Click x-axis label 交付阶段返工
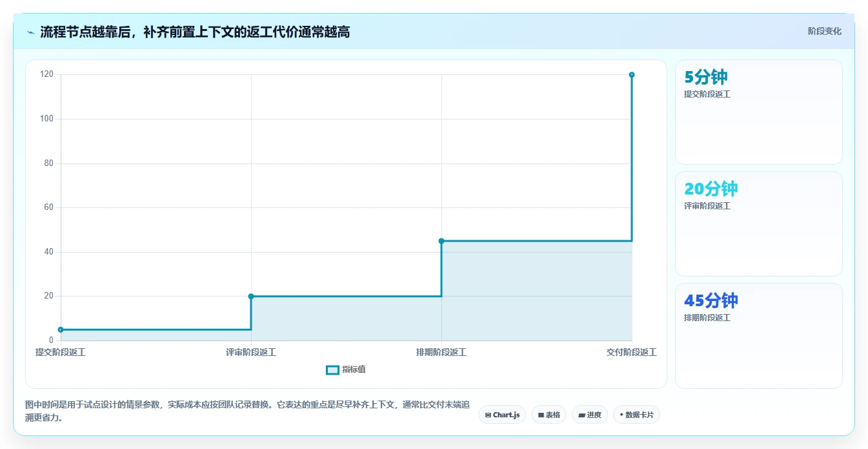Viewport: 868px width, 449px height. click(632, 352)
